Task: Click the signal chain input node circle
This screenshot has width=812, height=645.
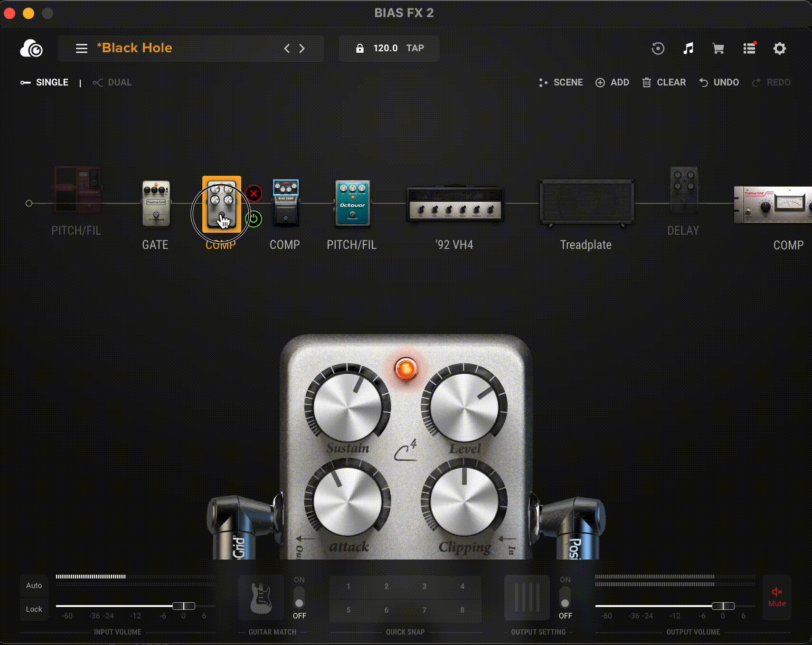Action: [29, 203]
